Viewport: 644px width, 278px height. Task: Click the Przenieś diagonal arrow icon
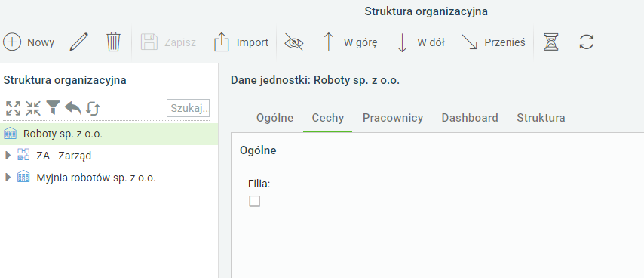[469, 42]
